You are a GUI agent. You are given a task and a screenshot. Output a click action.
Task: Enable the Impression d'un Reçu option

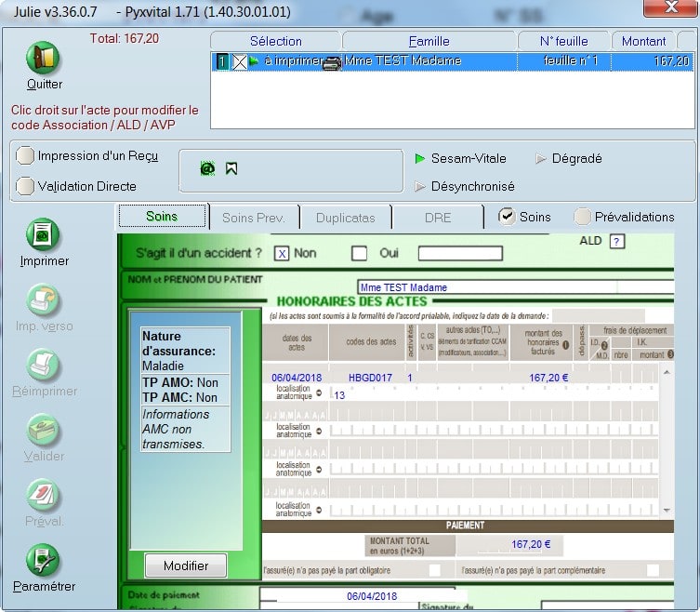click(26, 156)
